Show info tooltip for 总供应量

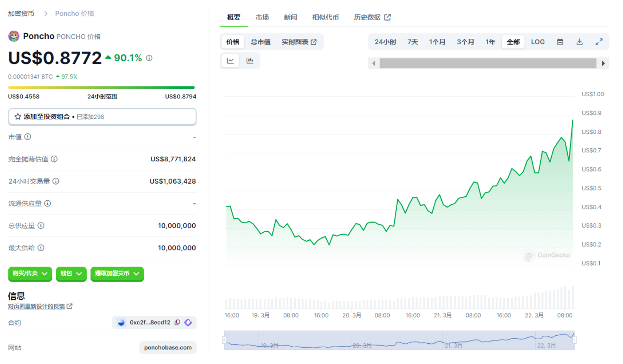click(41, 225)
